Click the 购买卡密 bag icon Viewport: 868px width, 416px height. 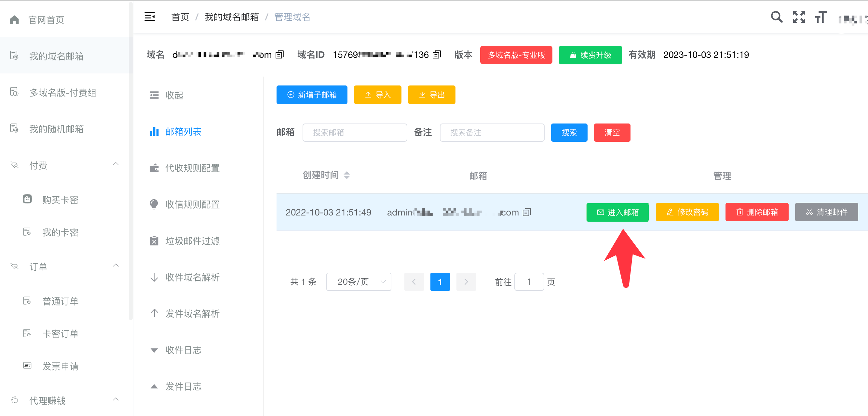(27, 199)
